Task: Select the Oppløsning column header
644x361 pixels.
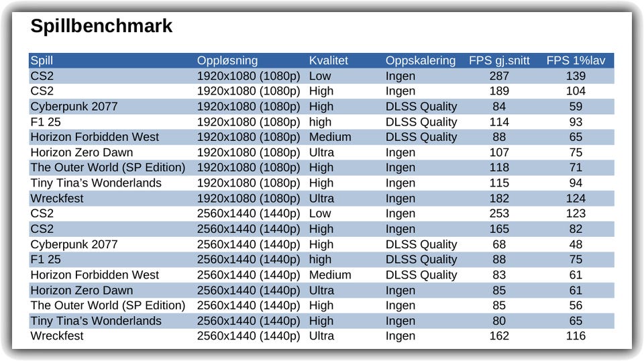Action: coord(227,60)
